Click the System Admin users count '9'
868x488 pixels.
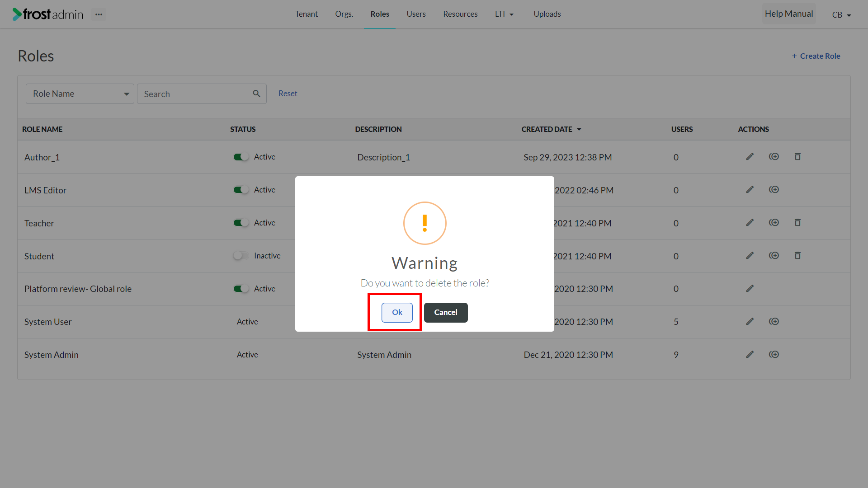(x=676, y=355)
